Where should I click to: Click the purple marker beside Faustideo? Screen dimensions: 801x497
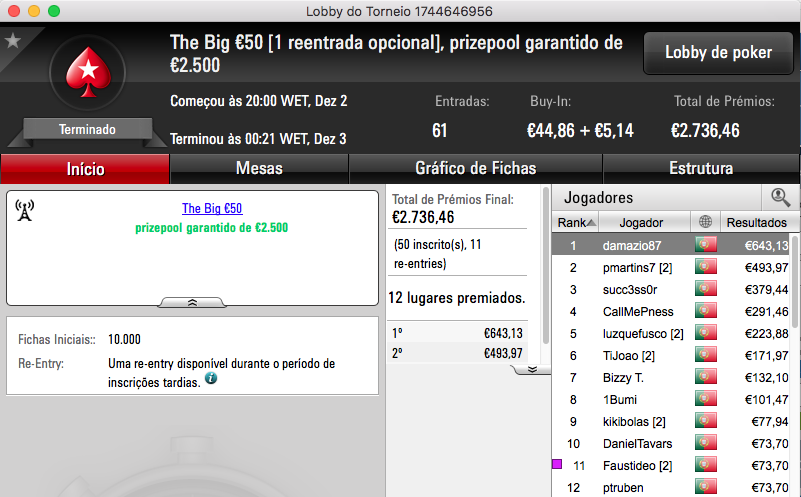click(557, 464)
